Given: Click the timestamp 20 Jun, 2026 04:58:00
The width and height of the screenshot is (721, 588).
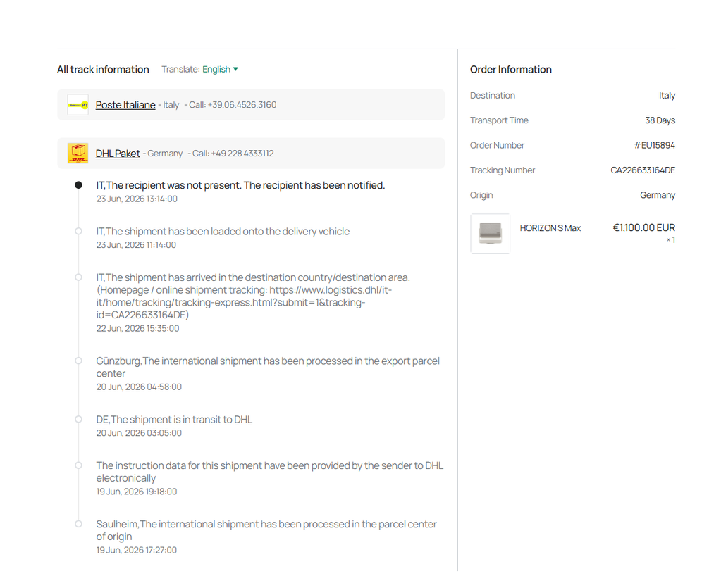Looking at the screenshot, I should pos(139,387).
